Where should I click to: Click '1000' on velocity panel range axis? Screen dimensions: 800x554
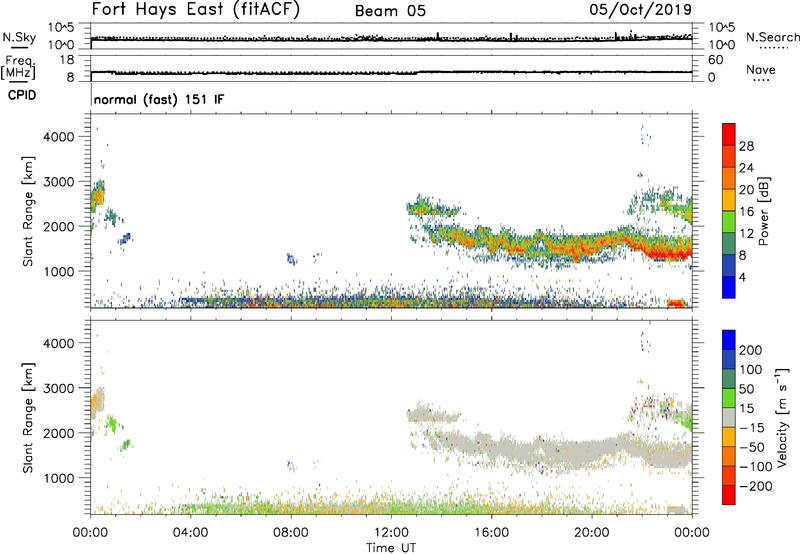point(58,478)
